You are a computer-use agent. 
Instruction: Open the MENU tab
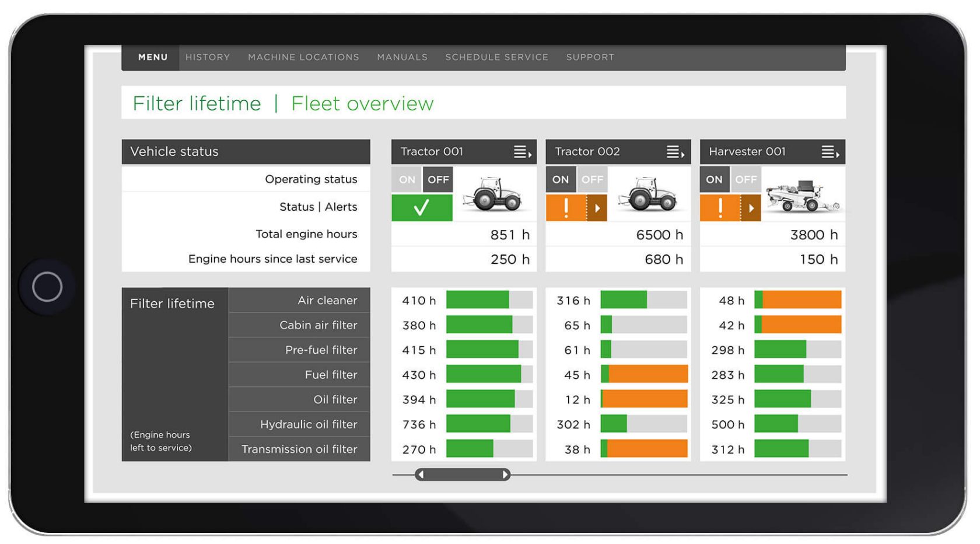(152, 57)
